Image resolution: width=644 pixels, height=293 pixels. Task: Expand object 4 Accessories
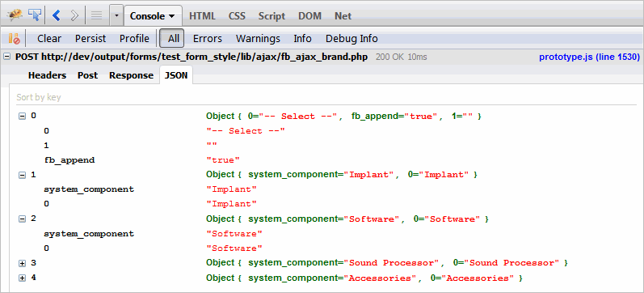pyautogui.click(x=22, y=278)
